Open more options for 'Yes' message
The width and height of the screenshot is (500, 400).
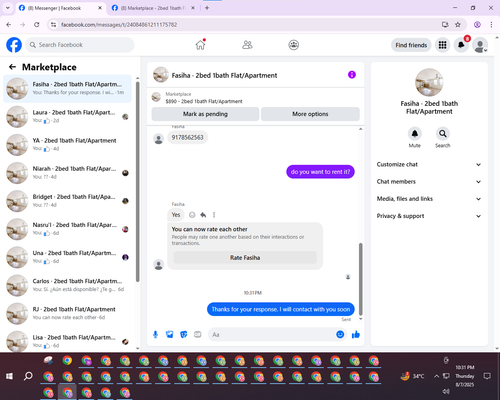(214, 215)
